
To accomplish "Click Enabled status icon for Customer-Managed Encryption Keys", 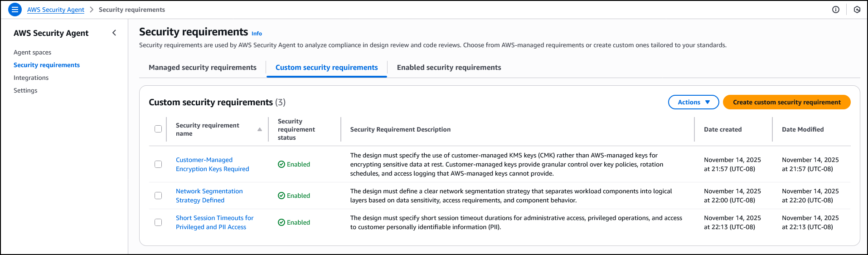I will [281, 164].
